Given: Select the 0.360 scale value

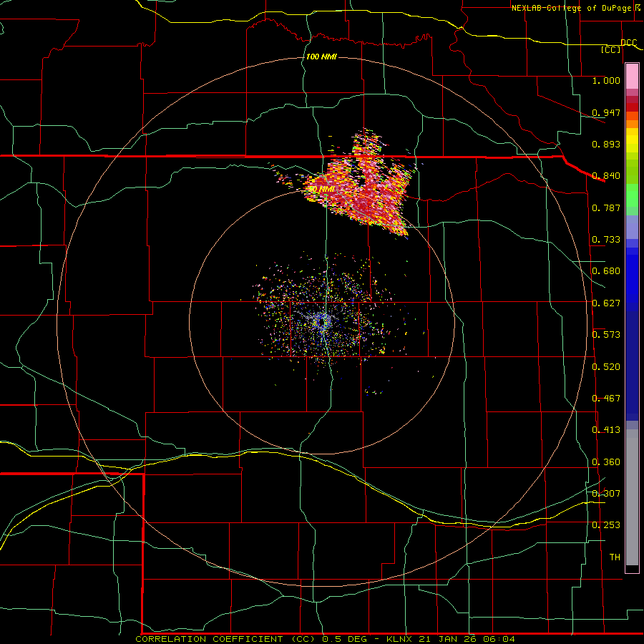Looking at the screenshot, I should (606, 462).
